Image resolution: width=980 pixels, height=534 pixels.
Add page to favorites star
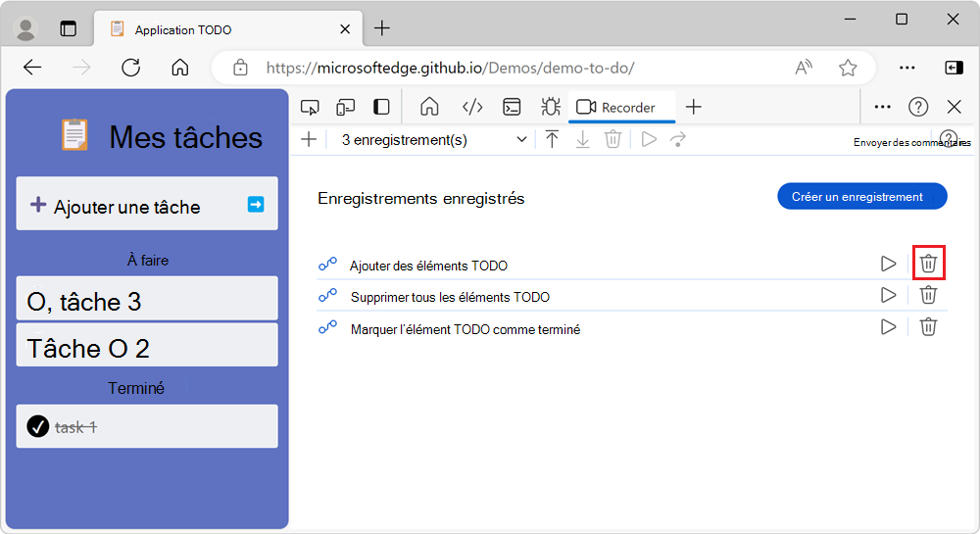tap(848, 68)
